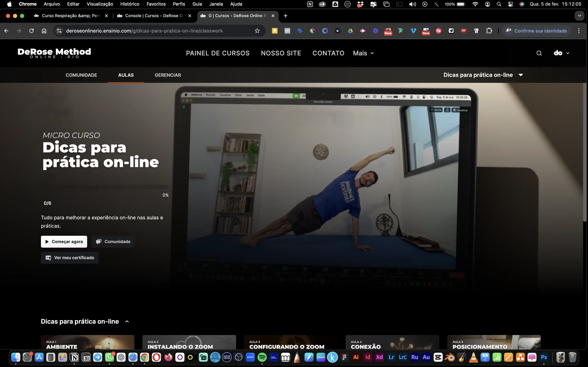Click the search magnifier icon in site header
Viewport: 588px width, 367px height.
point(539,53)
